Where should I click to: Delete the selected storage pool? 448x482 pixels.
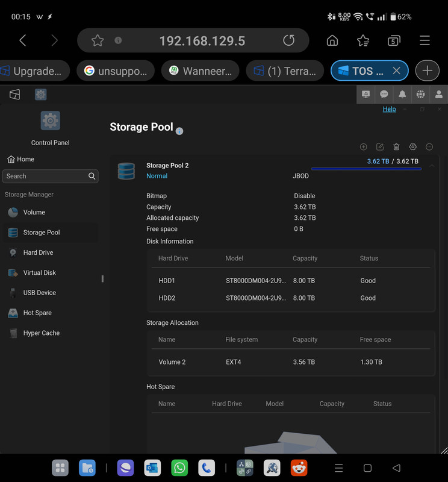[396, 146]
